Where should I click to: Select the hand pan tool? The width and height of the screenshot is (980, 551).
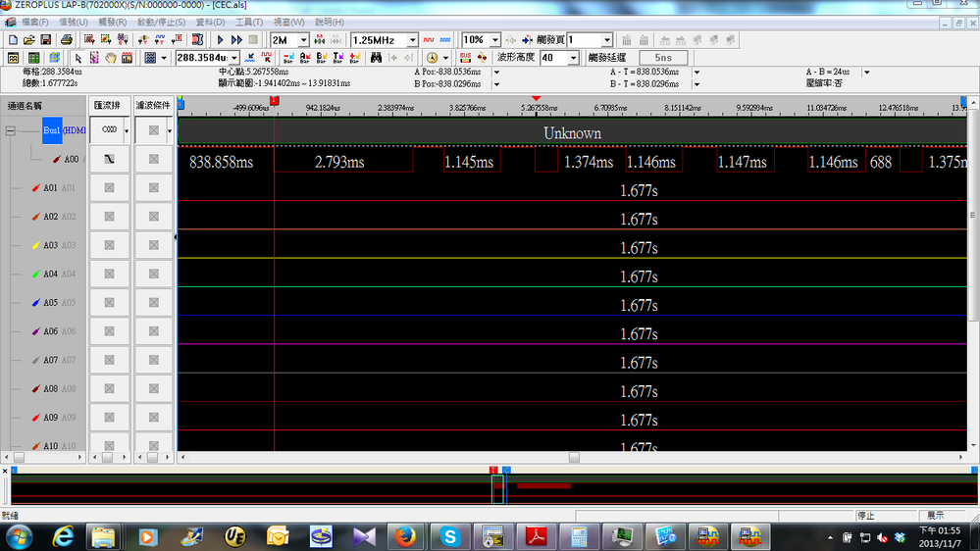click(x=111, y=58)
